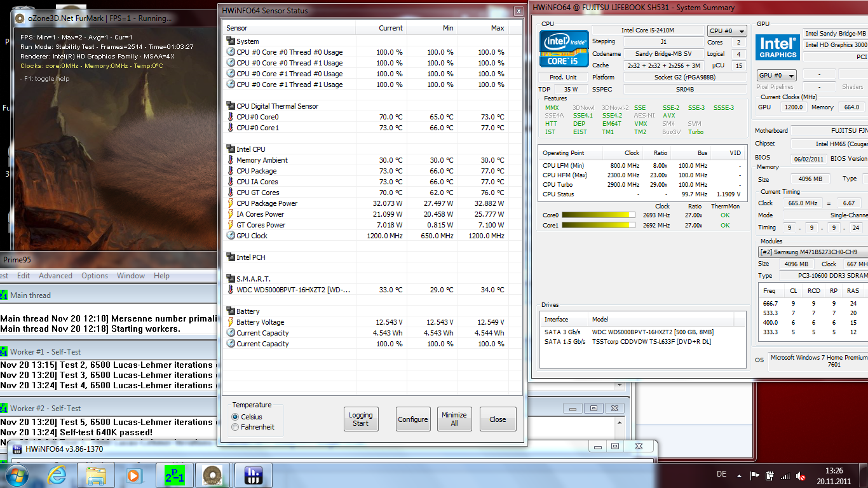The width and height of the screenshot is (868, 488).
Task: Click the Minimize All button
Action: [454, 419]
